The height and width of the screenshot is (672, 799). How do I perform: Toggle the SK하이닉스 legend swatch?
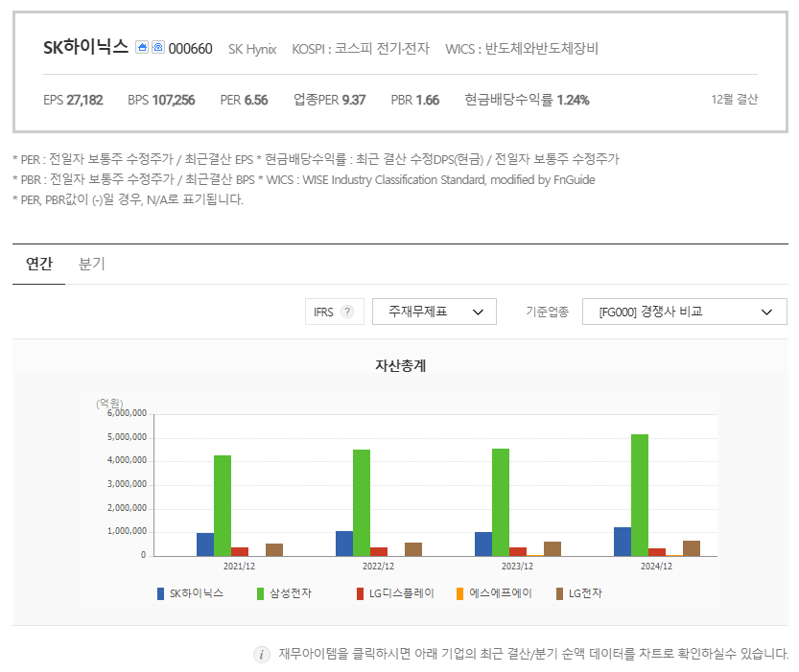160,593
